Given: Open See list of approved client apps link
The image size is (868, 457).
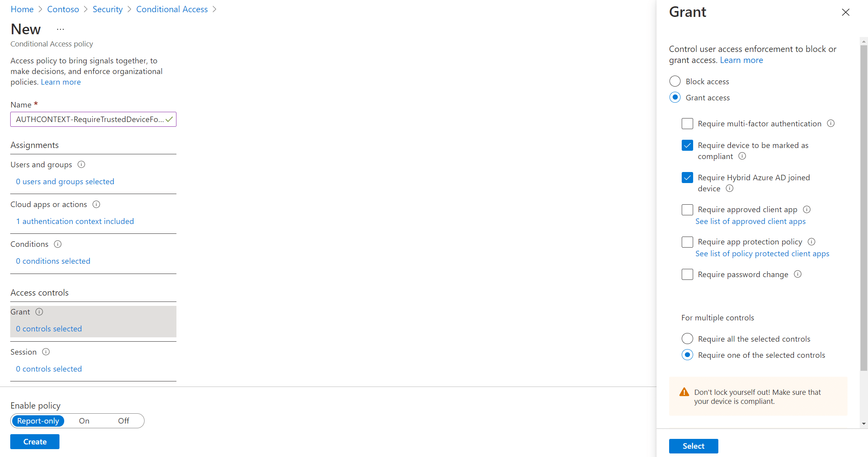Looking at the screenshot, I should 750,221.
